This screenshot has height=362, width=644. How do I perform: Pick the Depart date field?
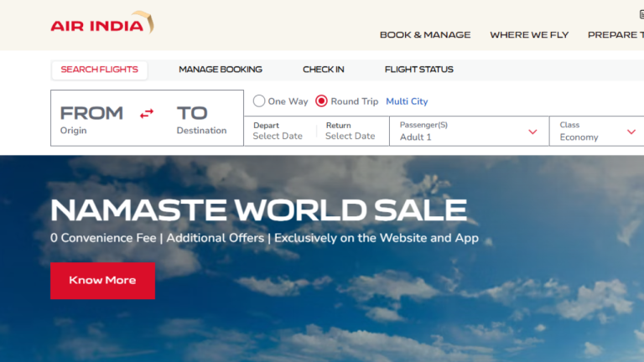[x=278, y=131]
